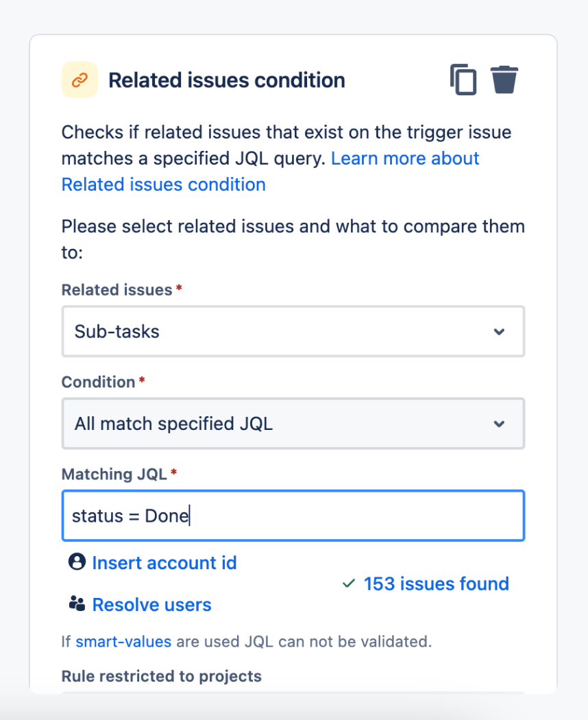Click the Matching JQL field label
Image resolution: width=588 pixels, height=720 pixels.
tap(114, 474)
